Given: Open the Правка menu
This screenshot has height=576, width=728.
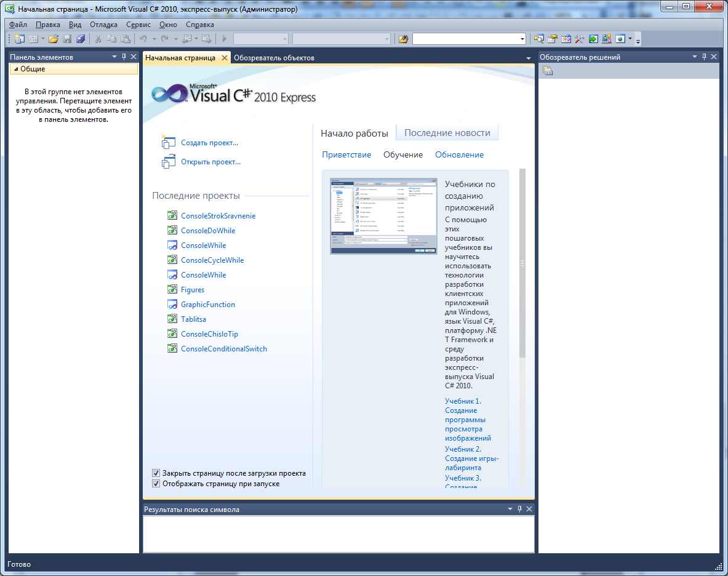Looking at the screenshot, I should (x=48, y=25).
